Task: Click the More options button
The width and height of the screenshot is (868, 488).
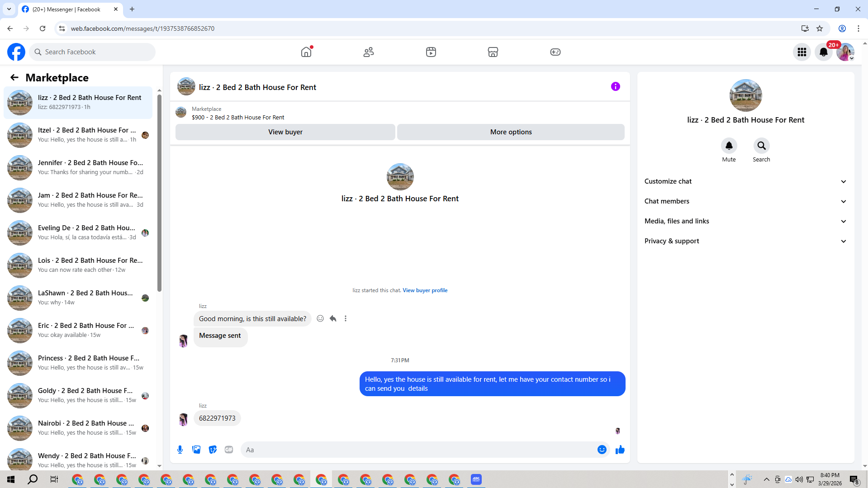Action: point(511,132)
